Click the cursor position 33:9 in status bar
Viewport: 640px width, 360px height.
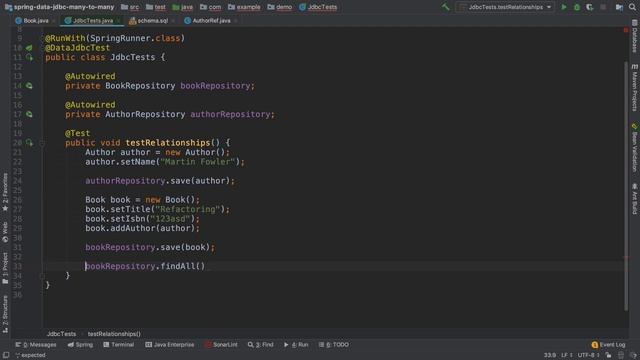tap(549, 355)
